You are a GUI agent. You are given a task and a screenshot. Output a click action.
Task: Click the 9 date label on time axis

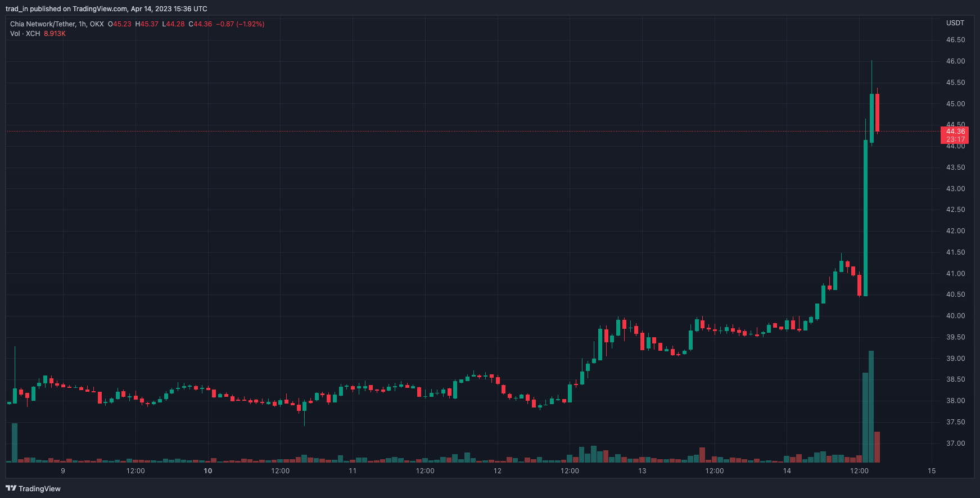coord(63,471)
